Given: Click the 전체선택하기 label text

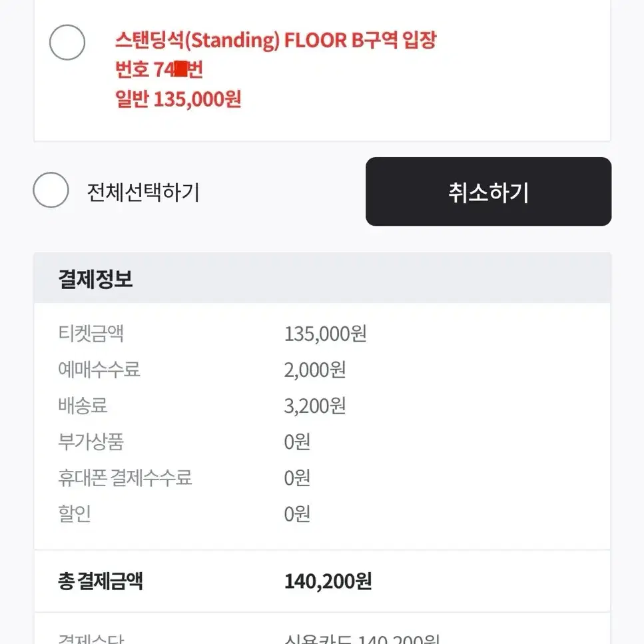Looking at the screenshot, I should (143, 192).
